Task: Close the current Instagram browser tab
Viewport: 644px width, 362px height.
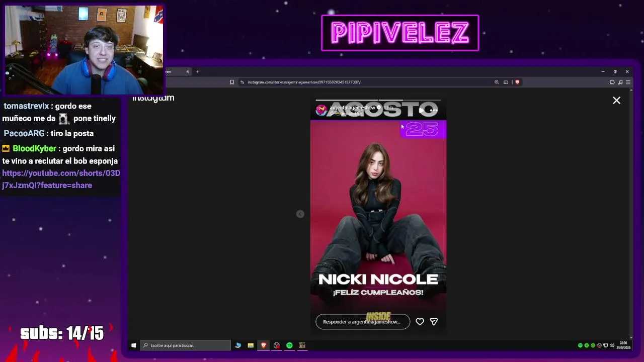Action: 188,72
